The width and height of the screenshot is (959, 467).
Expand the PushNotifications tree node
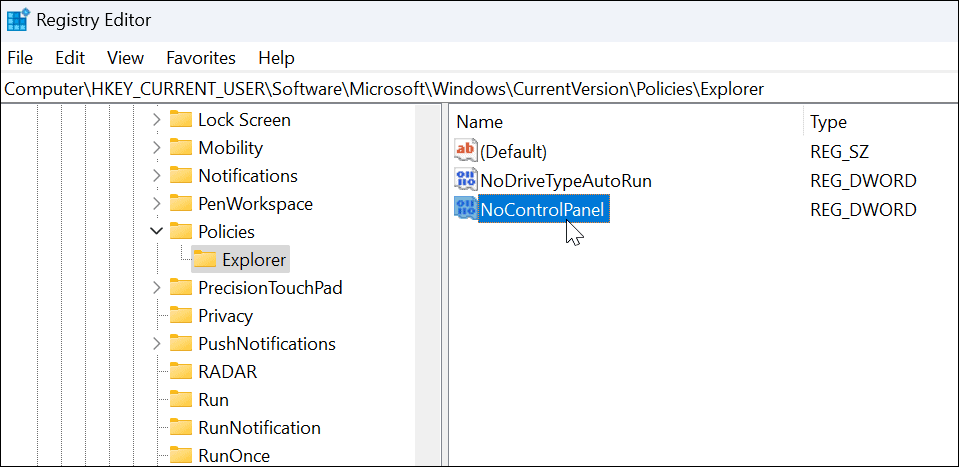156,344
